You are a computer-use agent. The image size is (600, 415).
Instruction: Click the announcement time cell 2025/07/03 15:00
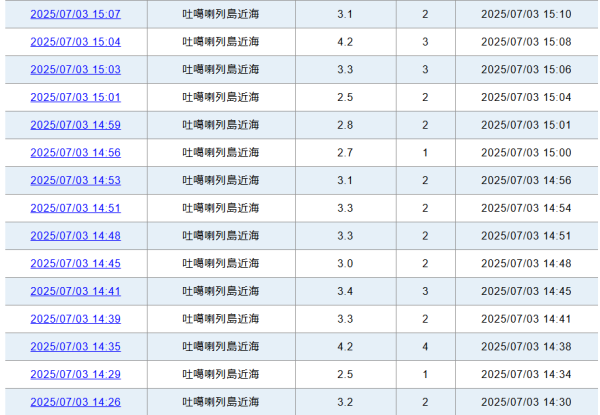[526, 153]
